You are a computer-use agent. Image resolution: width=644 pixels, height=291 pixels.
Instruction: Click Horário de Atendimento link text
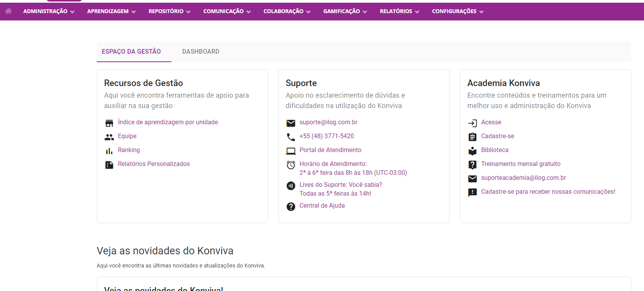click(x=333, y=164)
